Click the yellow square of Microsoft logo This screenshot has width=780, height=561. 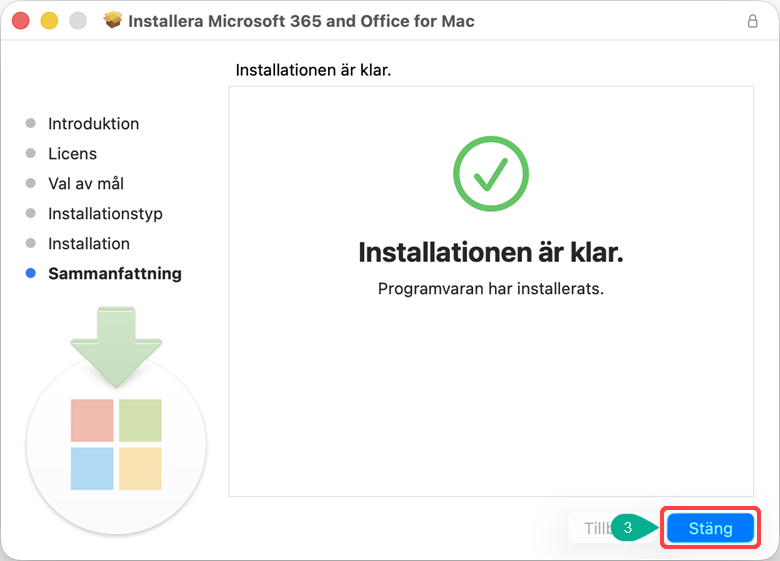click(140, 468)
